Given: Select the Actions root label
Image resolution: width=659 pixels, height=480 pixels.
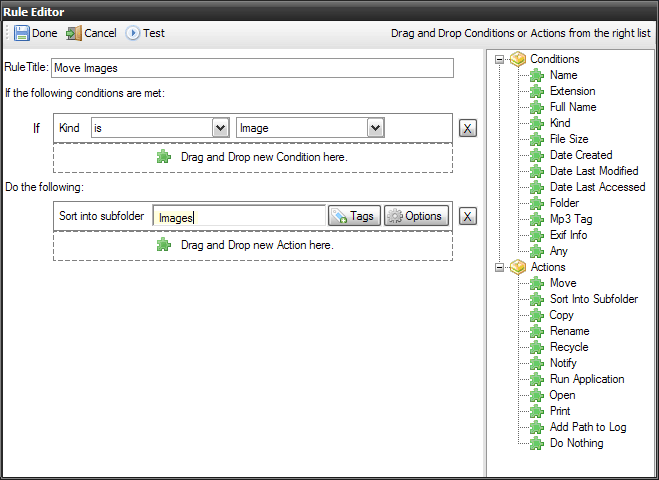Looking at the screenshot, I should [x=548, y=267].
